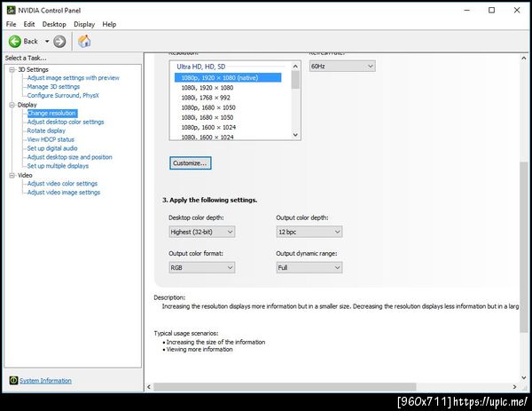Viewport: 532px width, 411px height.
Task: Open Adjust desktop color settings
Action: coord(66,122)
